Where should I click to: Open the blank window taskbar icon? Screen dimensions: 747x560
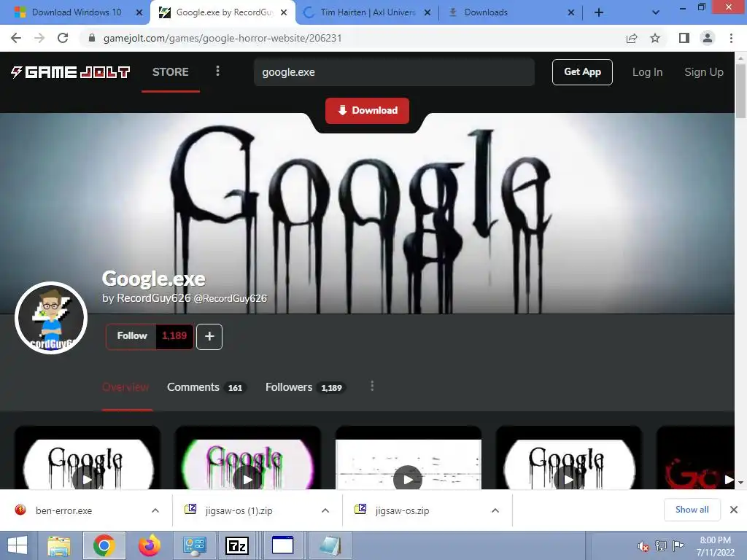[282, 545]
